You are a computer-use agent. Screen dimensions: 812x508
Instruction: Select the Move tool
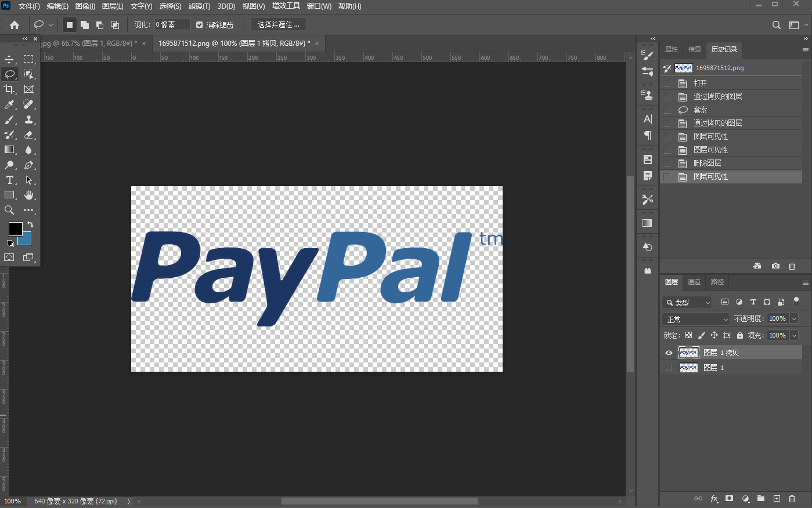tap(9, 59)
